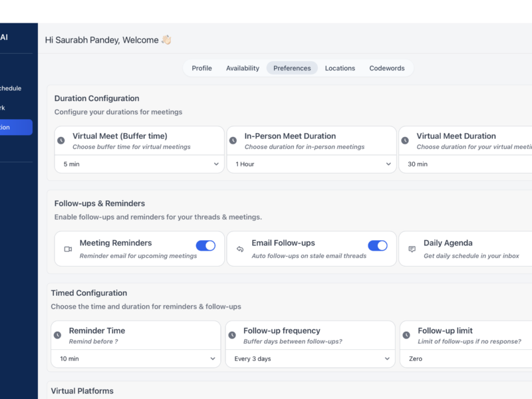Click the reply arrows icon for Email Follow-ups
The image size is (532, 399).
point(239,249)
